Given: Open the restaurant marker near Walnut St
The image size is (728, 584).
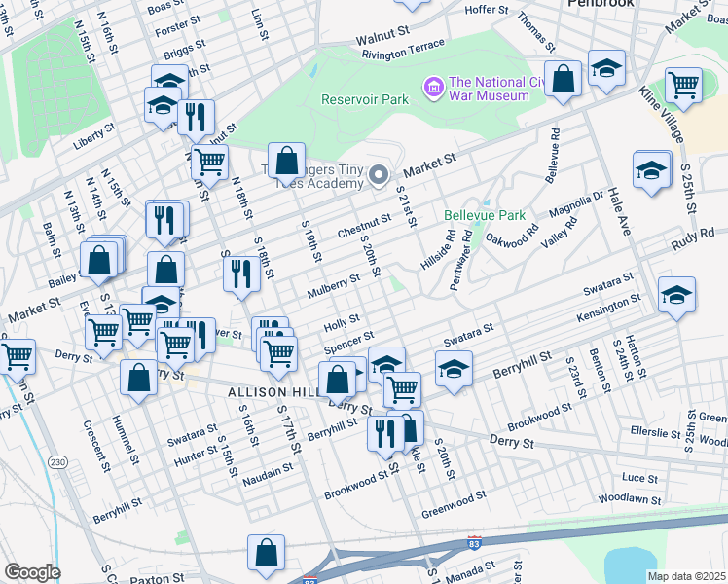Looking at the screenshot, I should pyautogui.click(x=196, y=121).
